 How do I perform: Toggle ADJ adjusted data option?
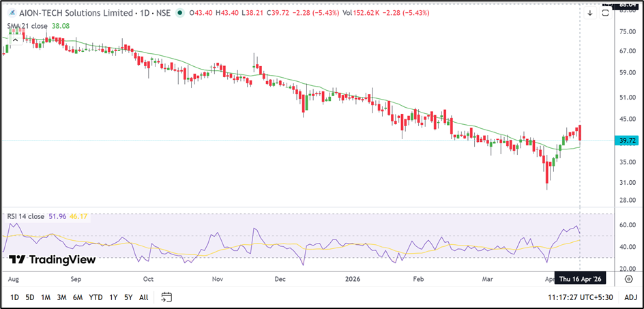click(630, 297)
